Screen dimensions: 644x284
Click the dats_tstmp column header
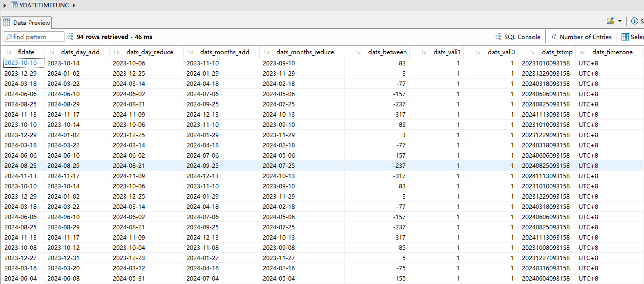click(x=557, y=52)
